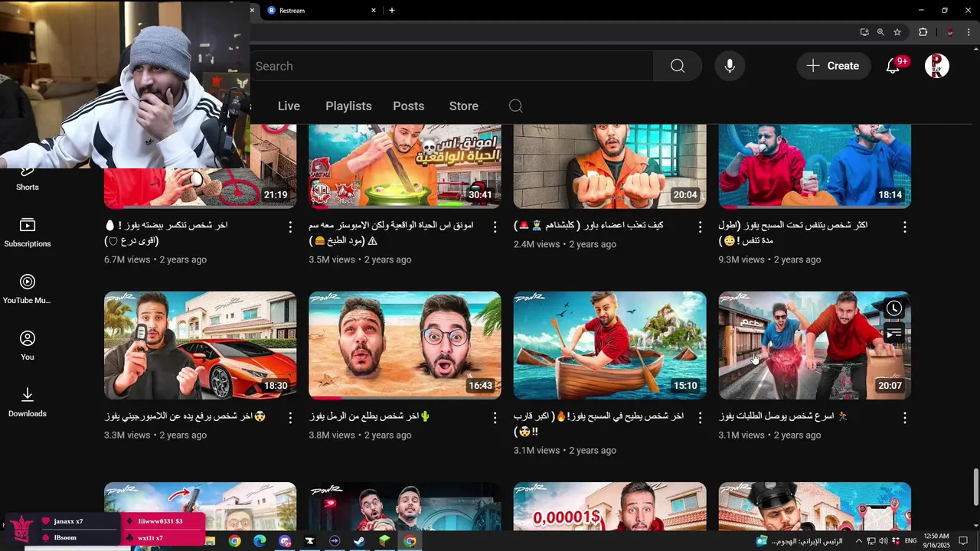The image size is (980, 551).
Task: Switch to the Playlists channel tab
Action: pos(348,106)
